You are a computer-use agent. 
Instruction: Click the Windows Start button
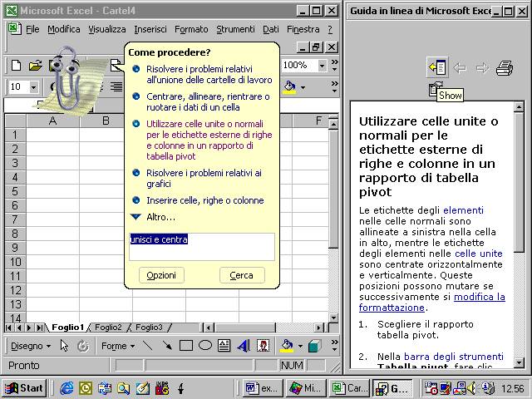pyautogui.click(x=24, y=388)
